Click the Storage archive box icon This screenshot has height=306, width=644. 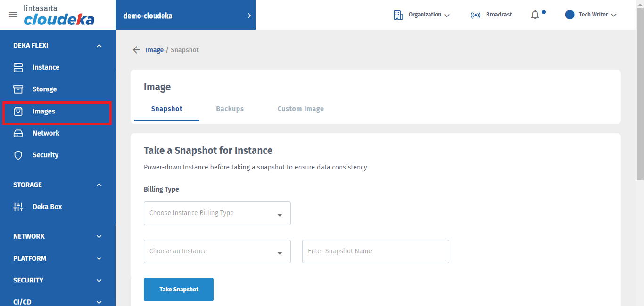click(x=18, y=89)
